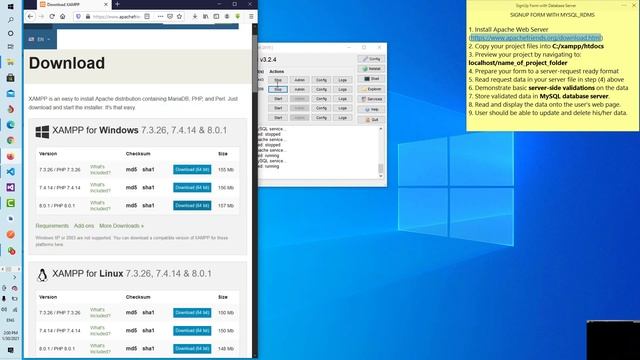The width and height of the screenshot is (640, 360).
Task: Close the Download XAMPP tab
Action: pyautogui.click(x=106, y=4)
